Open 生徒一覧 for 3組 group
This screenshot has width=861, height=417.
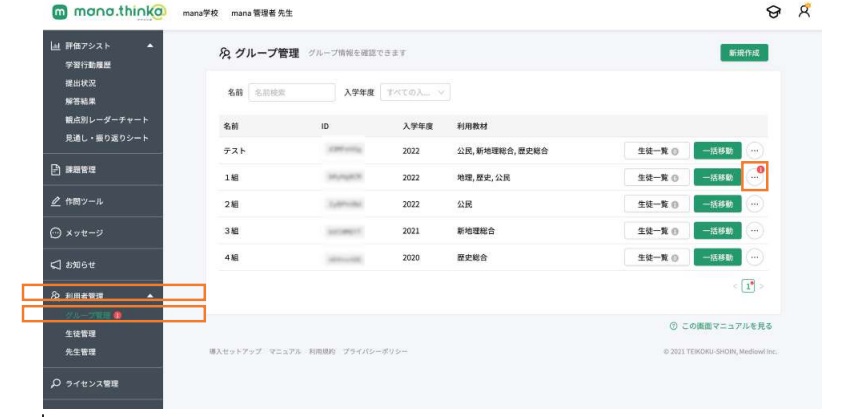[657, 231]
